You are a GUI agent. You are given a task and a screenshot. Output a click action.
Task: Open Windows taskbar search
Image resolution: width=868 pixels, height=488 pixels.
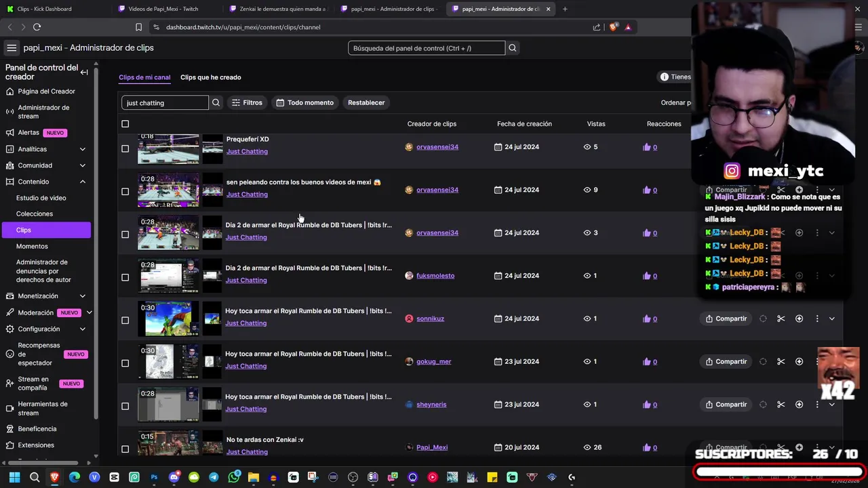pos(35,477)
